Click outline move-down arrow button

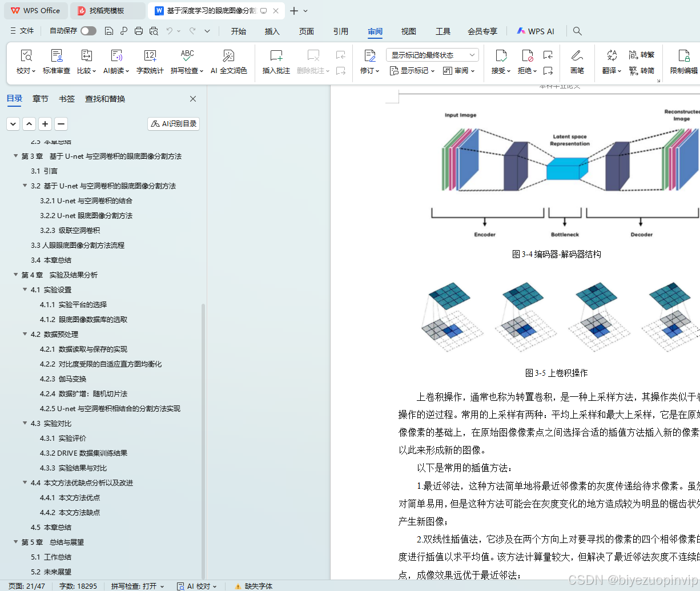point(13,123)
